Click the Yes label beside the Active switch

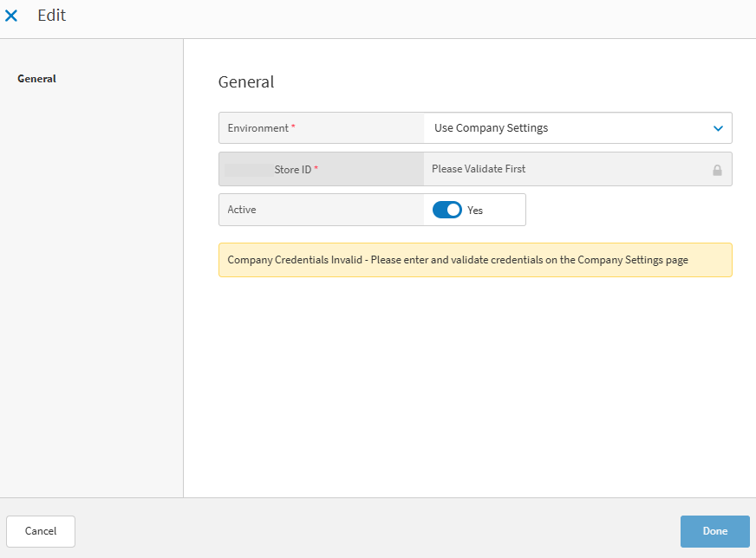475,211
